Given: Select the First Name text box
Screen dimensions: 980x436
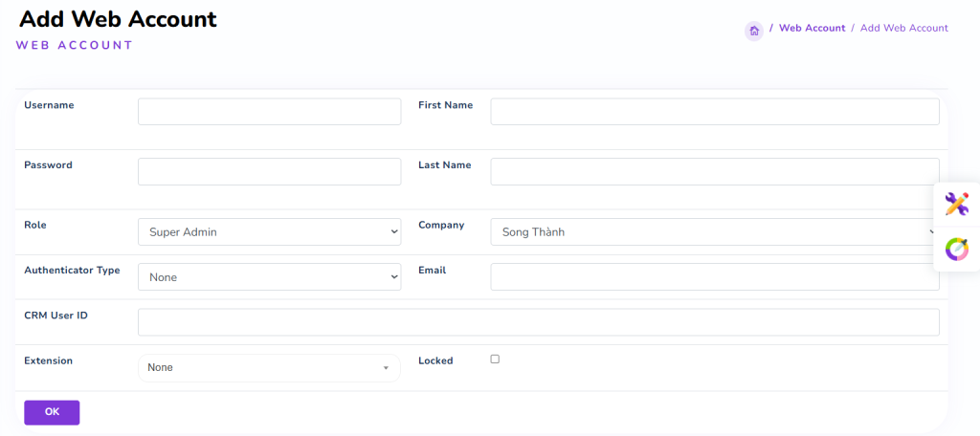Looking at the screenshot, I should pos(714,112).
